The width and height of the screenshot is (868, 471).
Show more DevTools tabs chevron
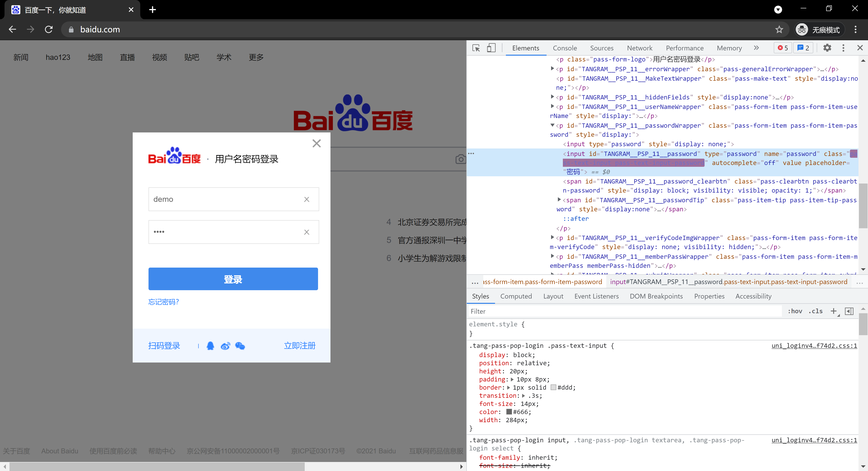pyautogui.click(x=756, y=48)
